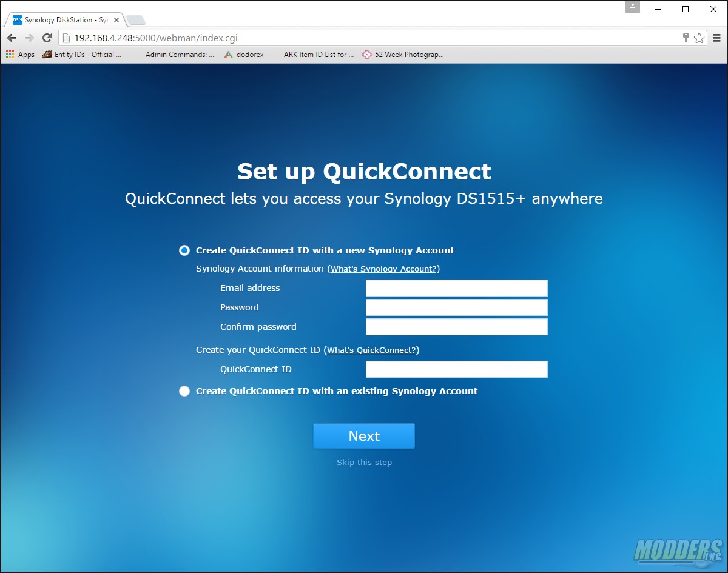
Task: Click the QuickConnect ID input field
Action: click(x=457, y=369)
